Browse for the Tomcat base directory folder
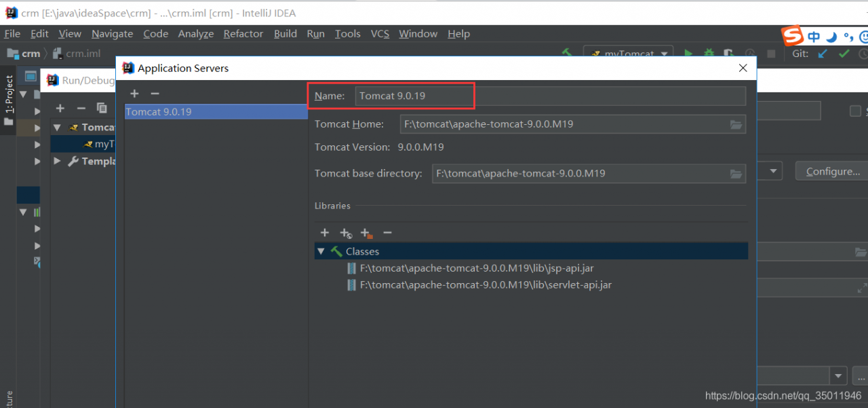The height and width of the screenshot is (408, 868). click(736, 174)
